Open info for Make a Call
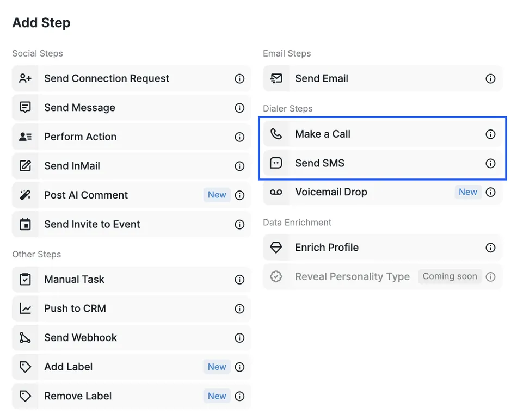The width and height of the screenshot is (517, 420). pyautogui.click(x=490, y=134)
